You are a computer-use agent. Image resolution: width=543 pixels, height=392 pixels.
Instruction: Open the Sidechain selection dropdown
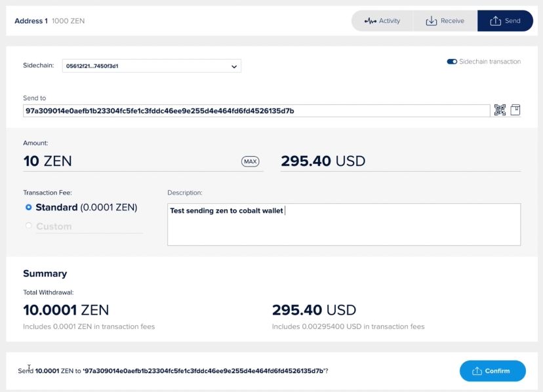(x=151, y=66)
